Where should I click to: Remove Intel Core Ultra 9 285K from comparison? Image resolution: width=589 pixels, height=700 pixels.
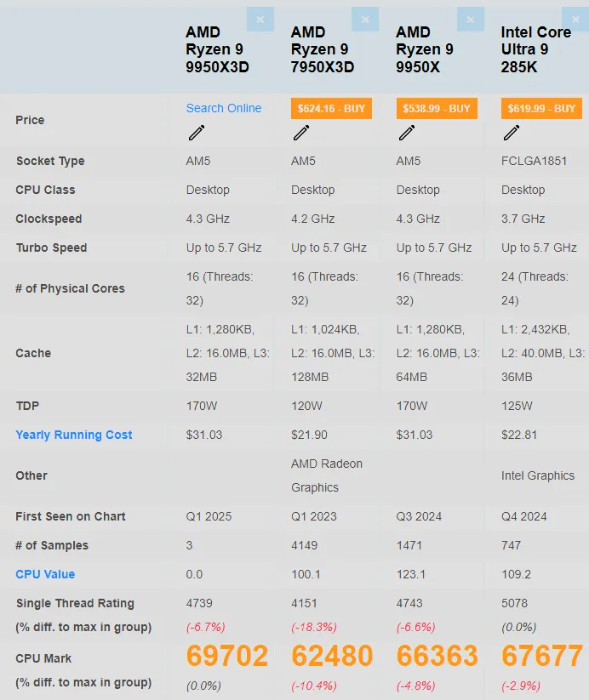[575, 19]
